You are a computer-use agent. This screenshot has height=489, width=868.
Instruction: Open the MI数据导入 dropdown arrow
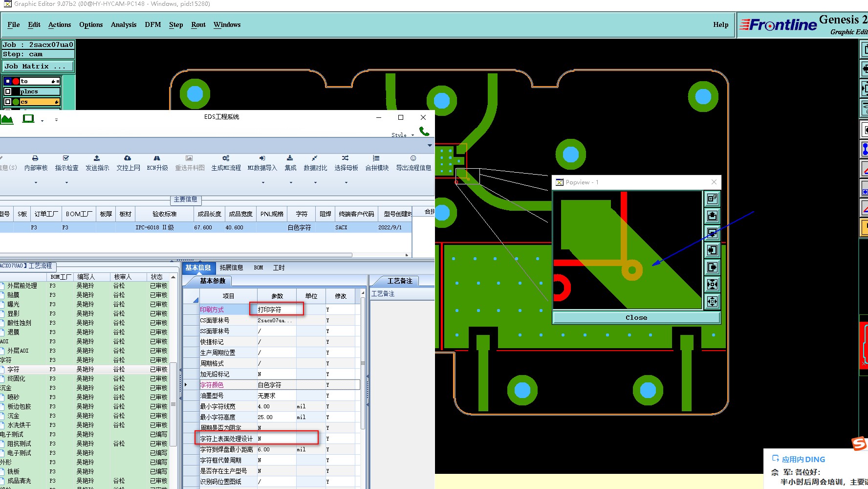(x=263, y=182)
